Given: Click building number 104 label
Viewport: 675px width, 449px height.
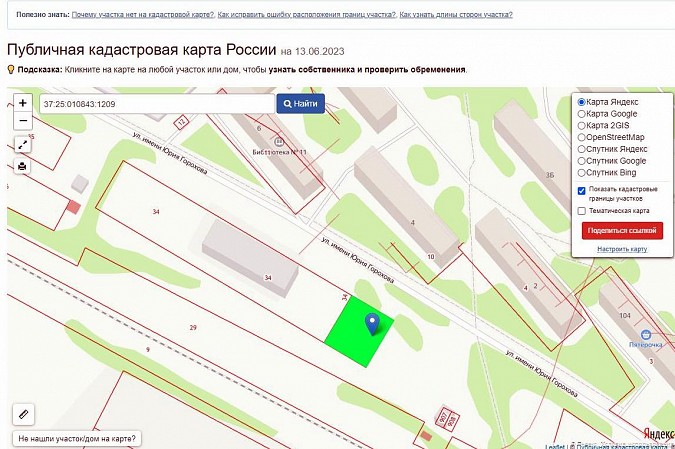Looking at the screenshot, I should [625, 316].
